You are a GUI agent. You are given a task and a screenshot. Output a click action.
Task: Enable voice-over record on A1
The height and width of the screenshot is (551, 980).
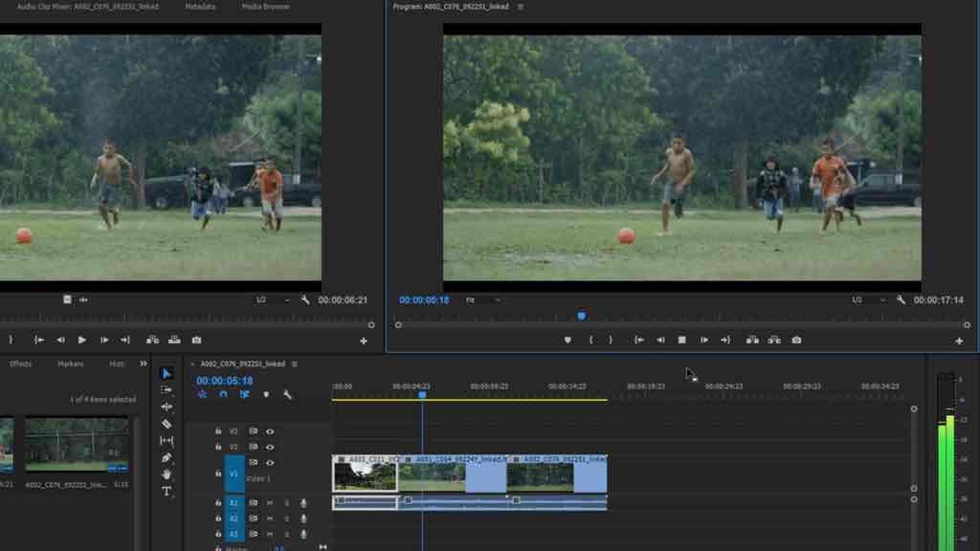tap(303, 503)
